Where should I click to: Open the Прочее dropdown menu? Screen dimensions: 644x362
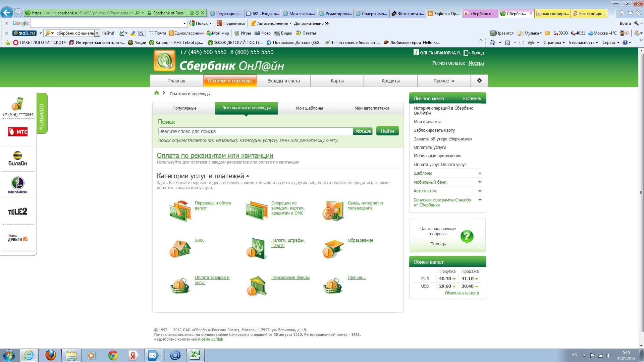point(444,81)
